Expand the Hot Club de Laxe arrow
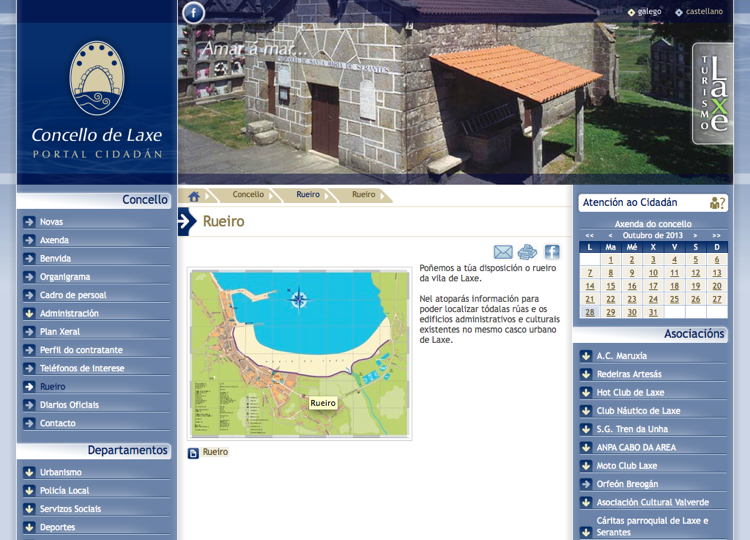The image size is (750, 540). coord(586,393)
